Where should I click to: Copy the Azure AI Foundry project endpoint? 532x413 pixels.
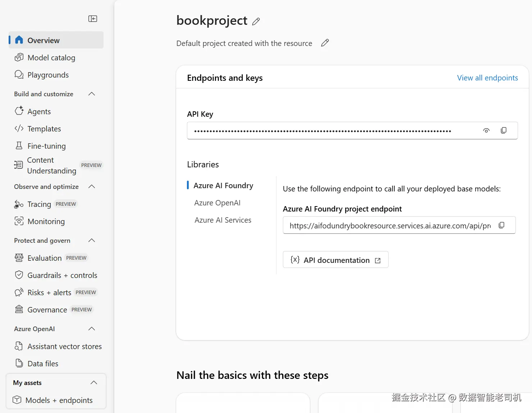click(x=501, y=225)
